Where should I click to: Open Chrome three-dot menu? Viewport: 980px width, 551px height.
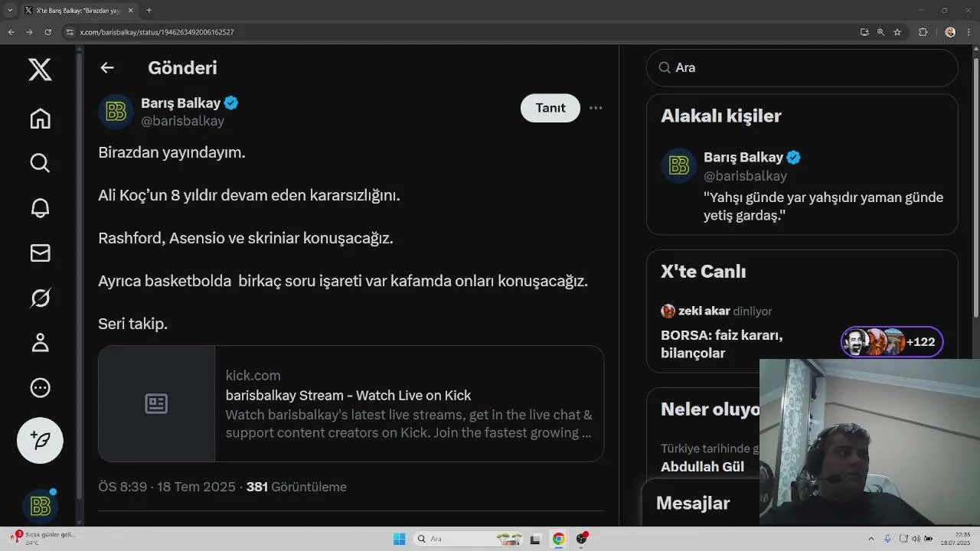click(969, 32)
